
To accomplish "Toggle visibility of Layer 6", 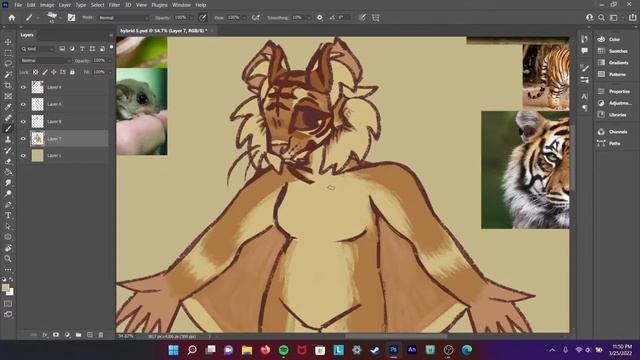I will click(23, 104).
